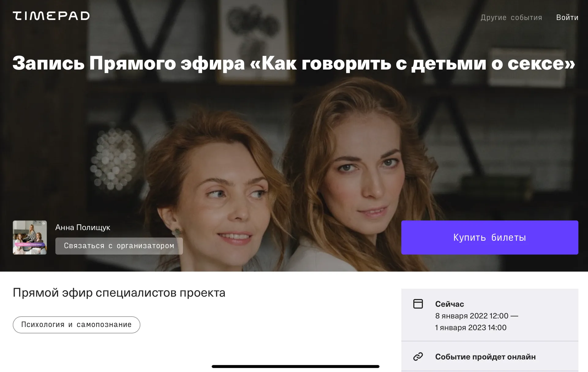Click the 1 января 2023 14:00 end date
Viewport: 588px width, 372px height.
click(470, 328)
